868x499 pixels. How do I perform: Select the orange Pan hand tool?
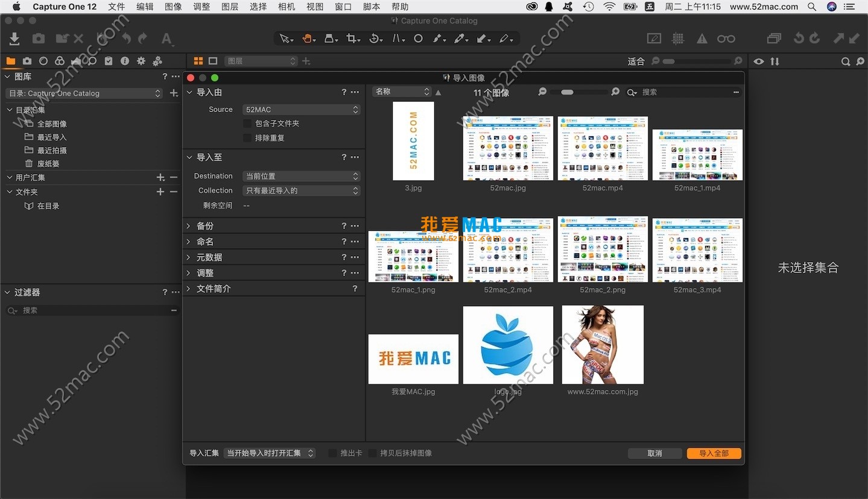(x=308, y=39)
